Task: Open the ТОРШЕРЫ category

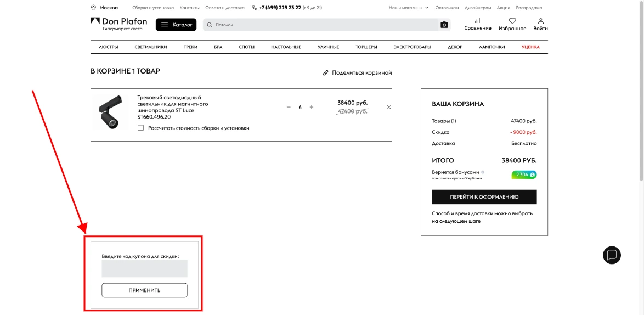Action: (x=366, y=47)
